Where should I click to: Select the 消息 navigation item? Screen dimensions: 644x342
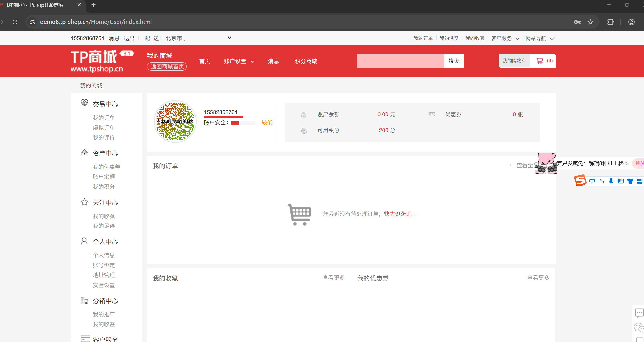(x=273, y=61)
